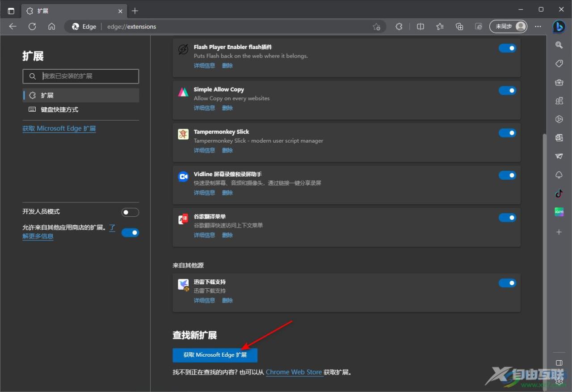The image size is (572, 392).
Task: Open the sidebar Microsoft 365 icon
Action: (x=559, y=119)
